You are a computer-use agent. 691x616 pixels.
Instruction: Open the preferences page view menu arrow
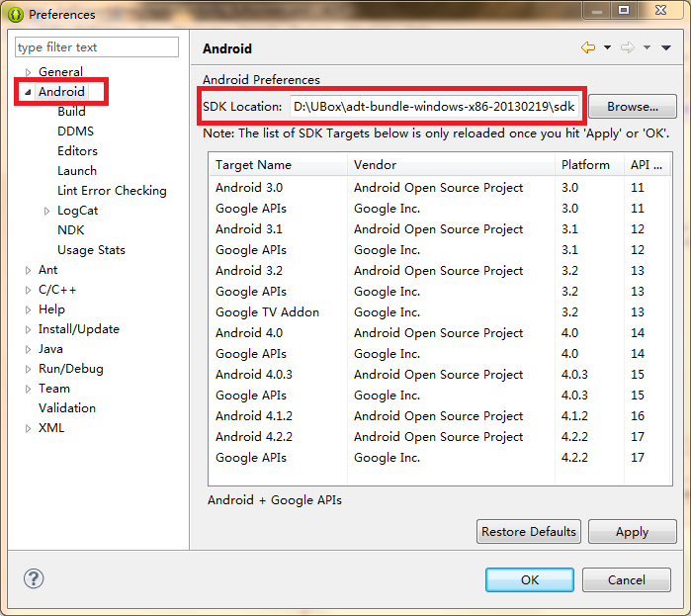click(x=666, y=47)
